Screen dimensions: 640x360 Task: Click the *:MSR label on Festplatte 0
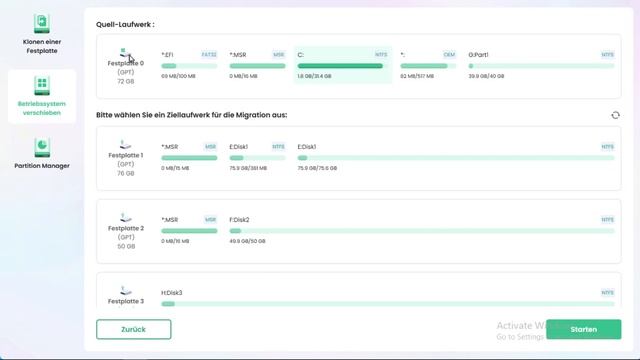[238, 55]
